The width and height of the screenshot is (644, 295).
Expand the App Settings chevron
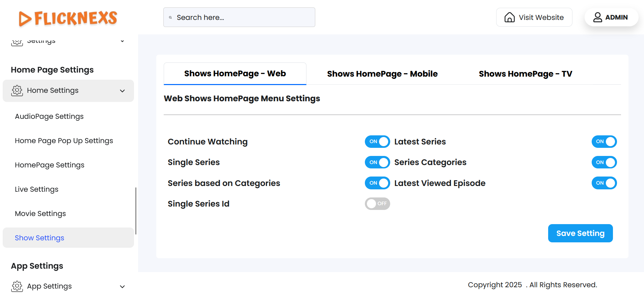click(122, 287)
